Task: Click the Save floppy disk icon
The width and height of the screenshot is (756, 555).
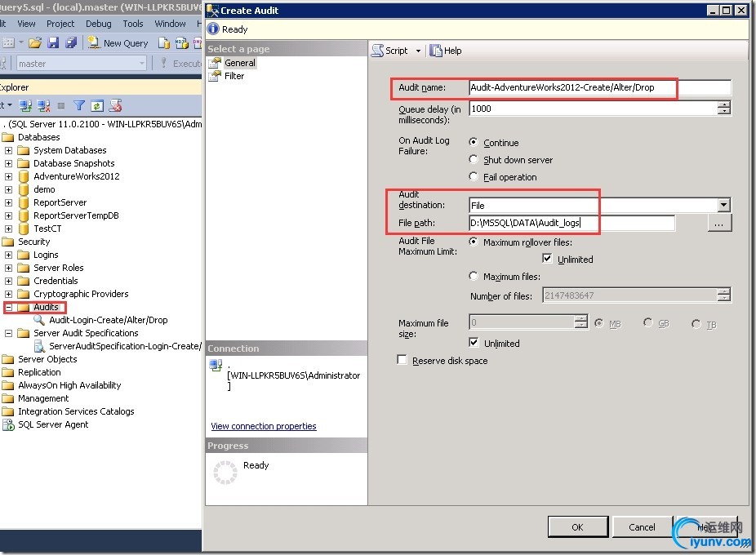Action: point(53,43)
